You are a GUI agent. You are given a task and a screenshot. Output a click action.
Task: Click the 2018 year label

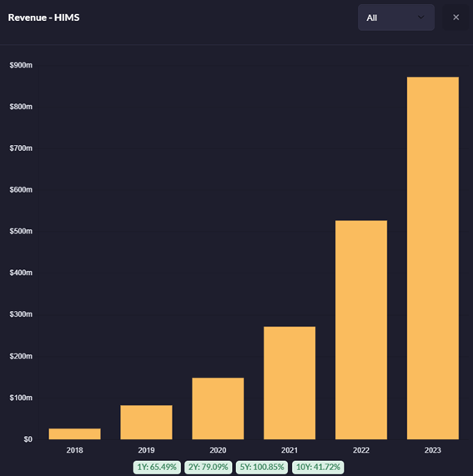(x=75, y=450)
